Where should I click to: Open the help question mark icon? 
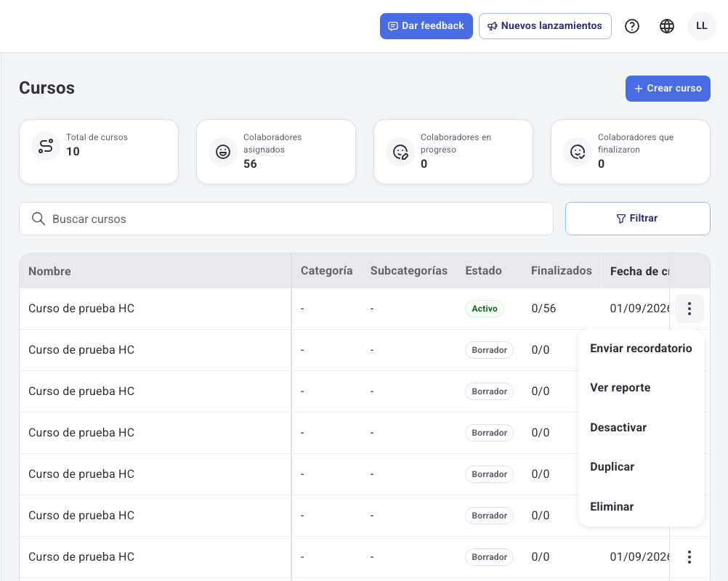pyautogui.click(x=632, y=26)
